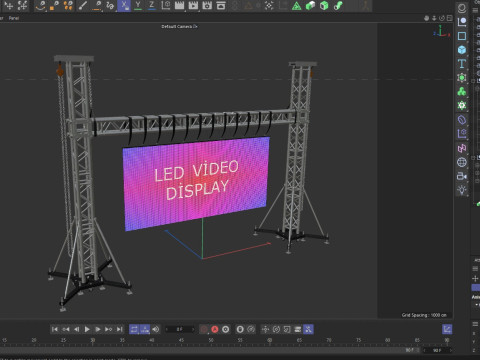Add the purple Field object icon
This screenshot has width=480, height=360.
(462, 134)
